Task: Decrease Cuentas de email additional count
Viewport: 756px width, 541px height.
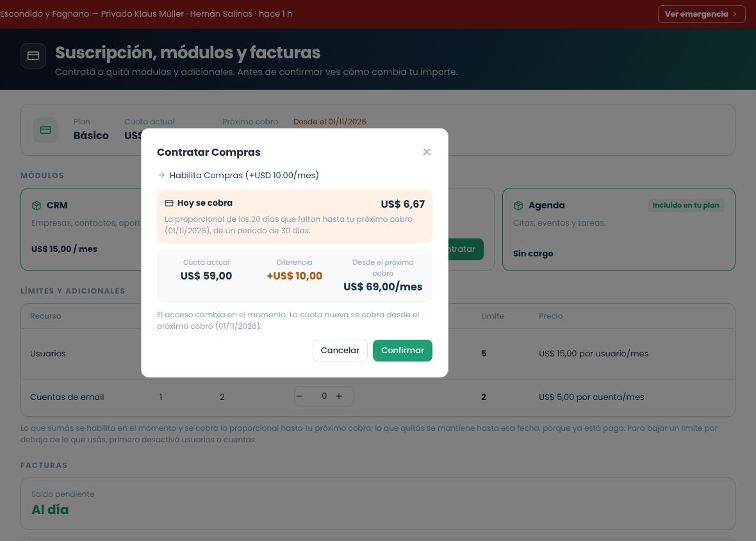Action: pos(299,396)
